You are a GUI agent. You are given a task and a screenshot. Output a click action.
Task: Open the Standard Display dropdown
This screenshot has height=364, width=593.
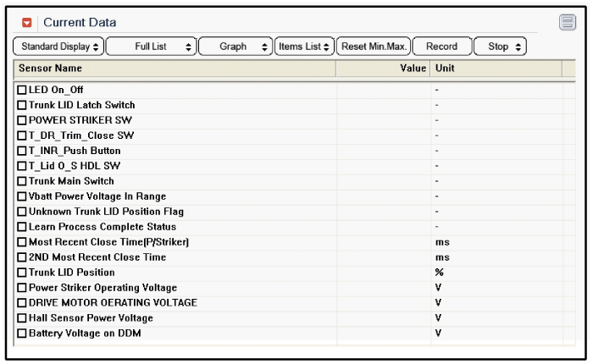58,47
